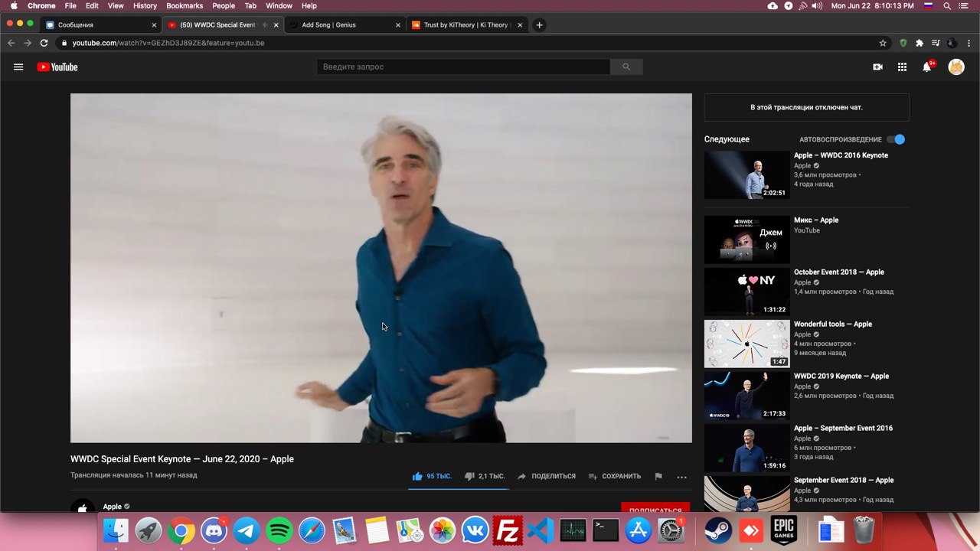The width and height of the screenshot is (980, 551).
Task: Open the YouTube hamburger guide menu
Action: 18,67
